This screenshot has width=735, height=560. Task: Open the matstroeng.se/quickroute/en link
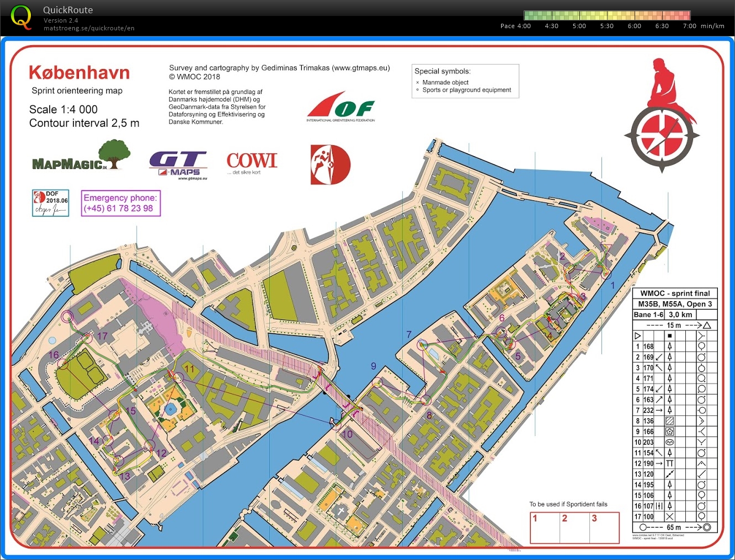click(89, 28)
